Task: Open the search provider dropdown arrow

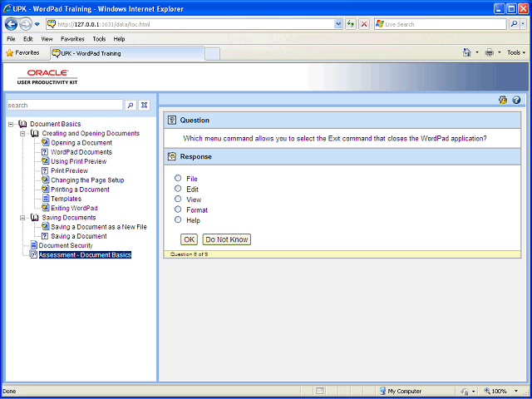Action: click(x=523, y=24)
